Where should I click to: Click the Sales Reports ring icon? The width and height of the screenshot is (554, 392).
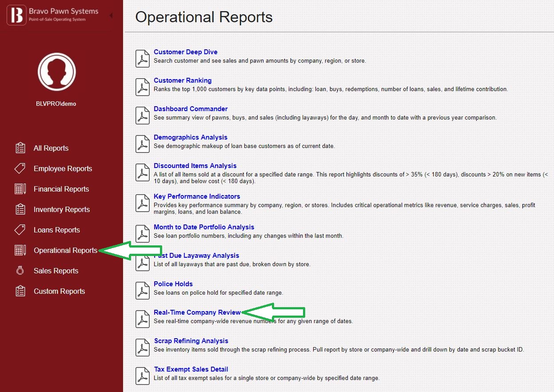[20, 271]
